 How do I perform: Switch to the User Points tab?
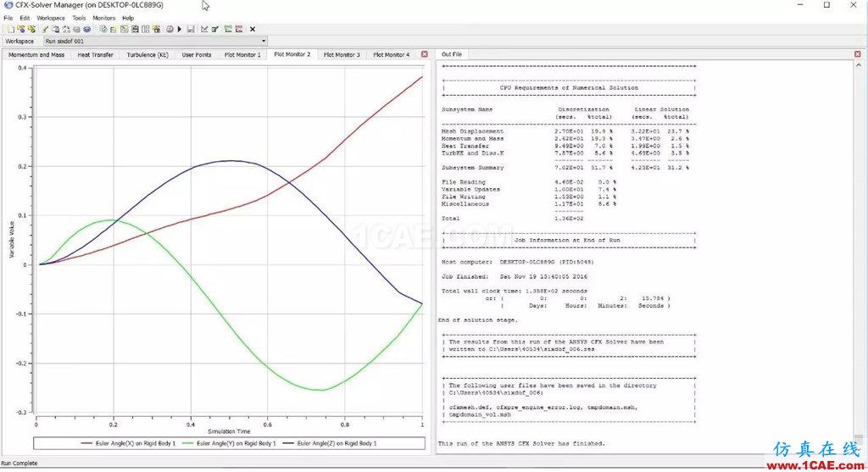tap(197, 55)
